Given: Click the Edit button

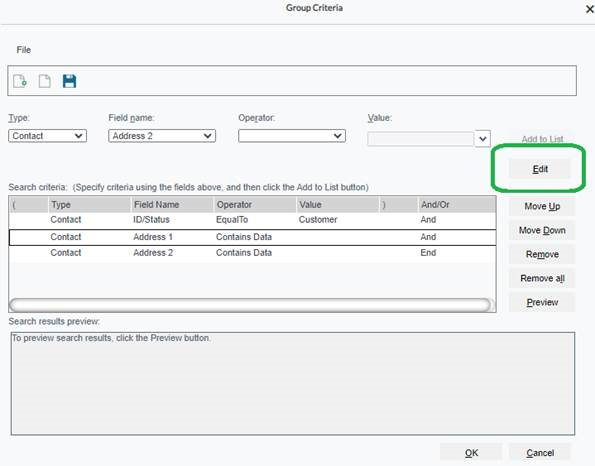Looking at the screenshot, I should 540,169.
